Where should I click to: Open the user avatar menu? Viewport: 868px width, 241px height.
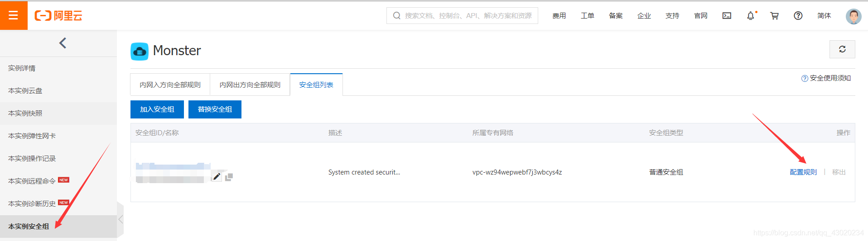(854, 16)
